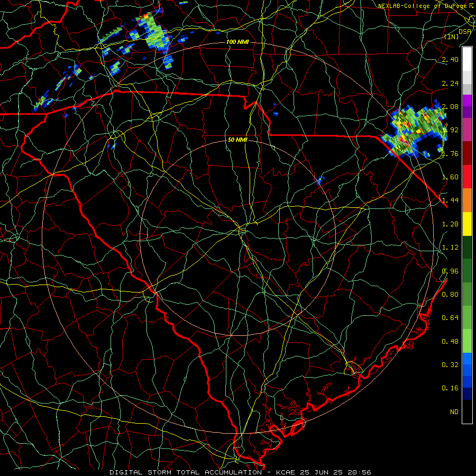Select the darkest green swatch beside 1.12

point(467,247)
